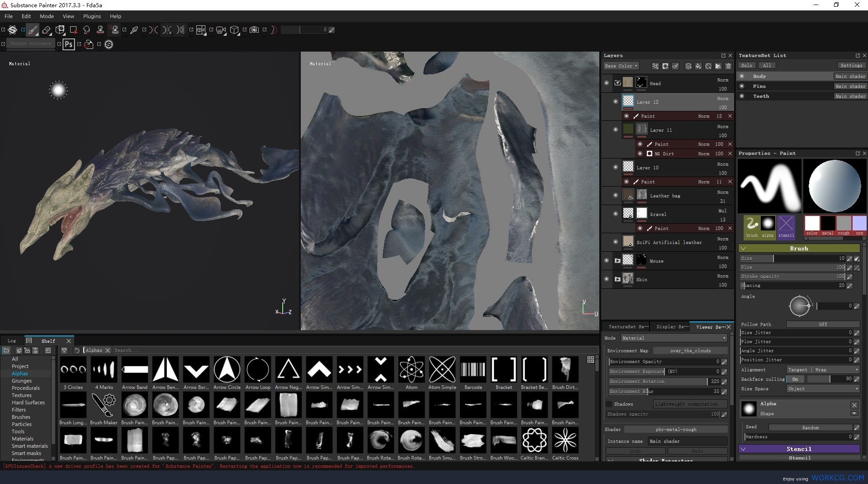Toggle visibility of Head folder
This screenshot has height=484, width=868.
(607, 83)
